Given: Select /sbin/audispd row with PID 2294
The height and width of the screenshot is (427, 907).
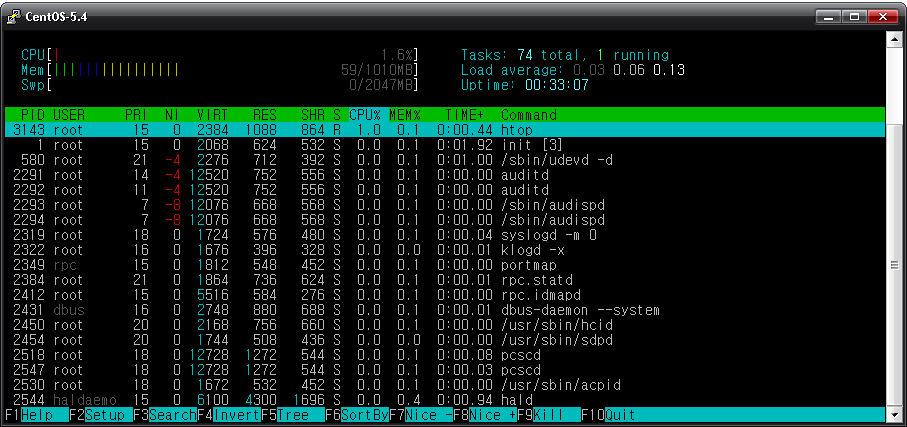Looking at the screenshot, I should click(445, 220).
